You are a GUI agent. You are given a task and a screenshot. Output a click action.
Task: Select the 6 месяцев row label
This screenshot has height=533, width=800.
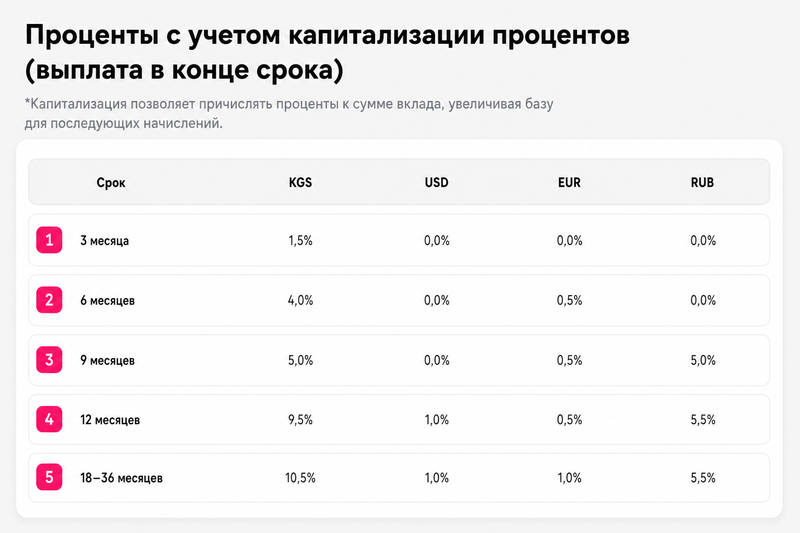[x=107, y=300]
